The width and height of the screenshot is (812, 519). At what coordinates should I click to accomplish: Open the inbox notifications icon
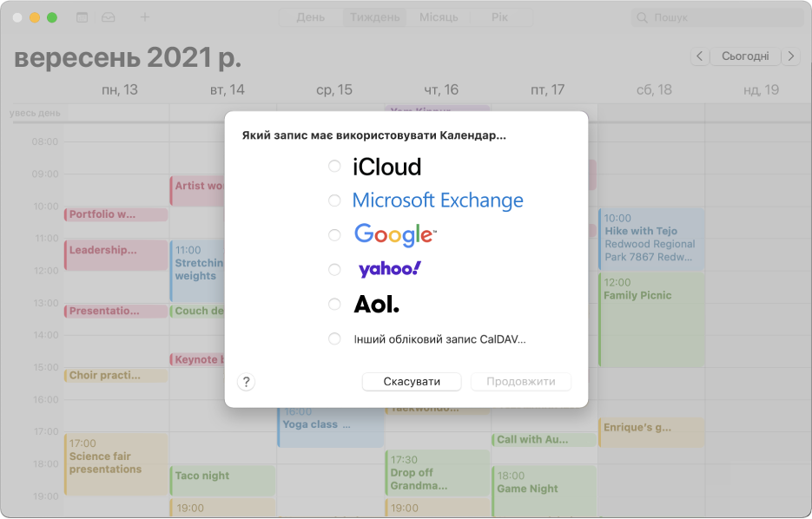point(109,17)
